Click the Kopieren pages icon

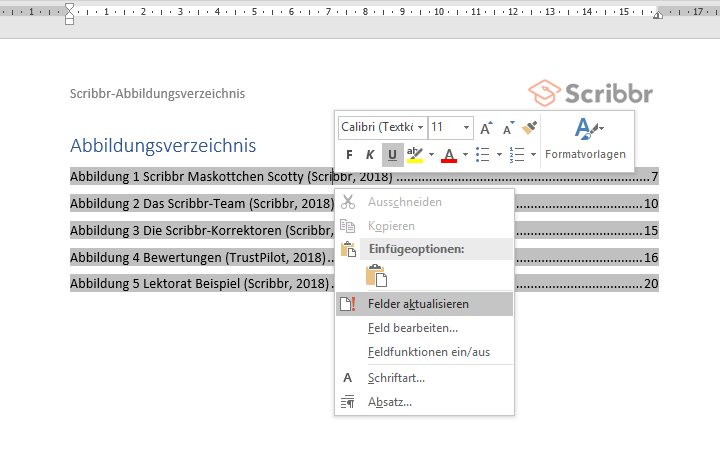coord(348,226)
